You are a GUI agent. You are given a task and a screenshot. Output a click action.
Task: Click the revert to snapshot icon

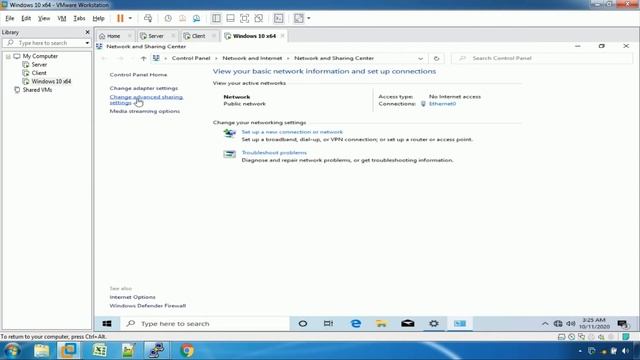pyautogui.click(x=182, y=18)
